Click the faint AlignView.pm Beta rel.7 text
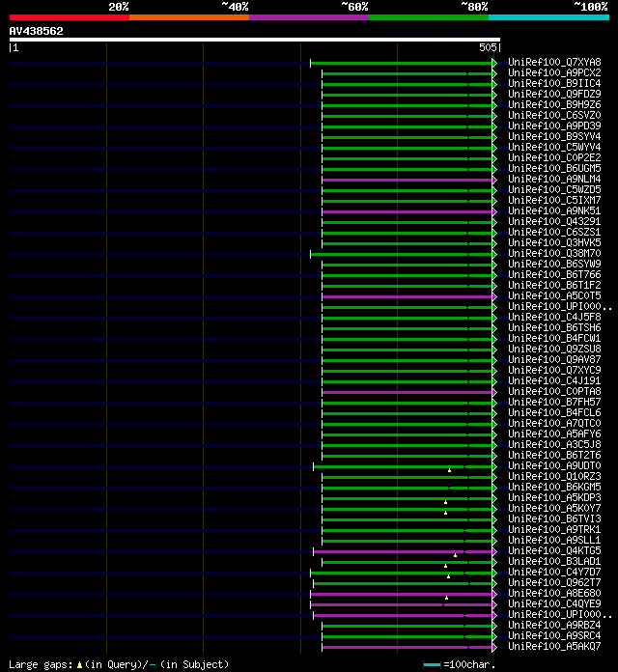Screen dimensions: 618x672 pyautogui.click(x=443, y=33)
